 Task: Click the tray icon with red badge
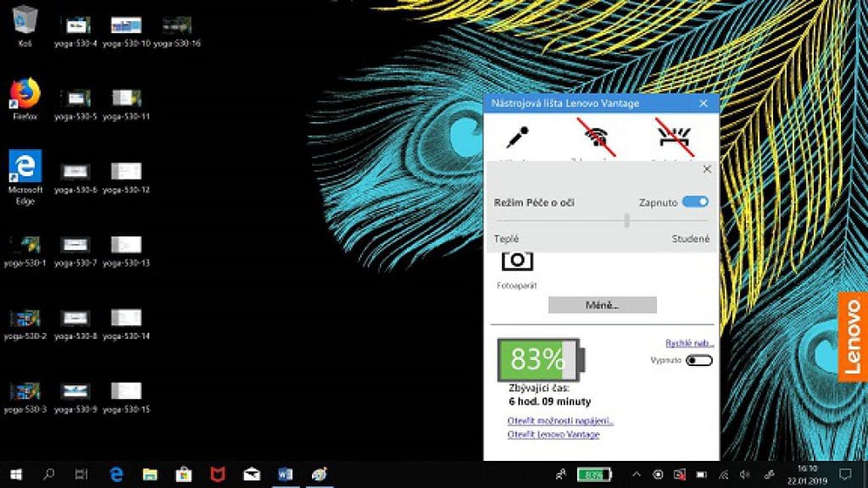click(680, 474)
